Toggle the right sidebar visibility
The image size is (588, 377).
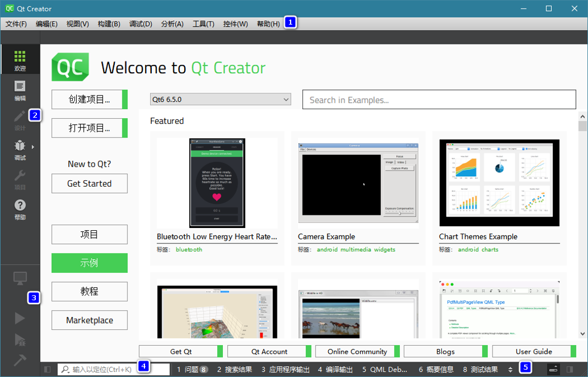tap(570, 370)
